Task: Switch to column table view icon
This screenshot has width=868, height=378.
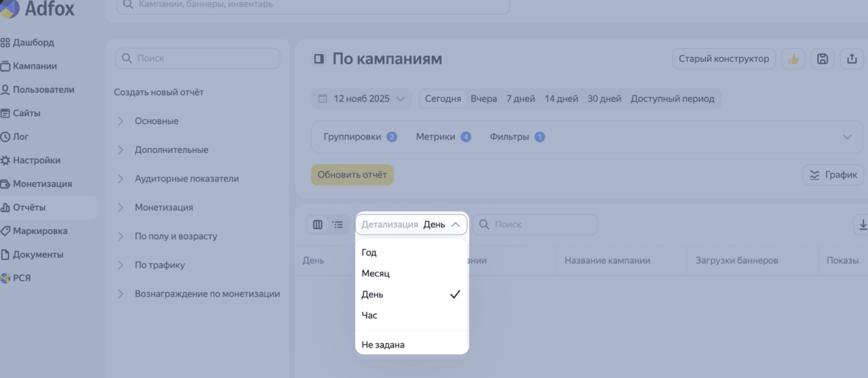Action: tap(318, 225)
